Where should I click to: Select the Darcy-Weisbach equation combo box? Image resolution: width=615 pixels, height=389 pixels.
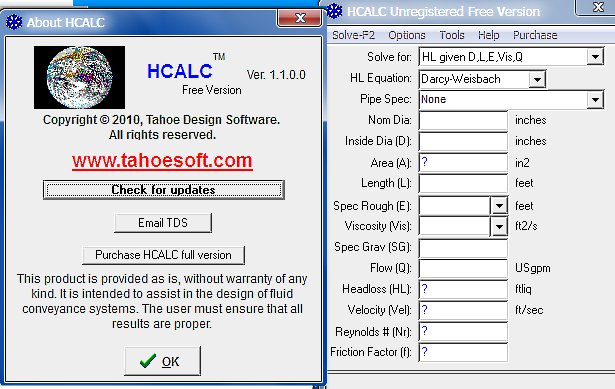(x=482, y=79)
